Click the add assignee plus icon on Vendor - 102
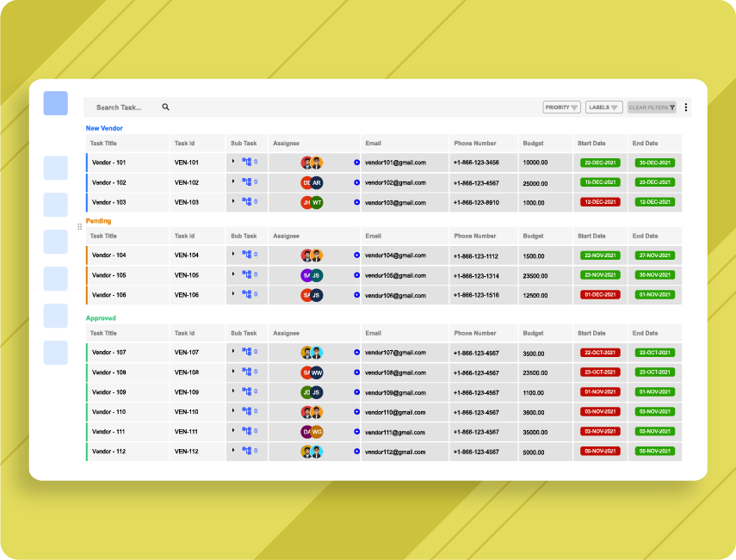The image size is (736, 560). point(356,182)
